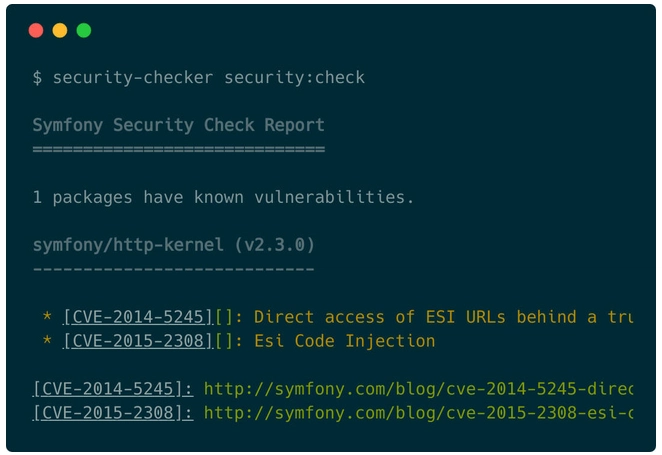Click the CVE-2014-5245 reference label above the last line
662x455 pixels.
click(x=113, y=389)
